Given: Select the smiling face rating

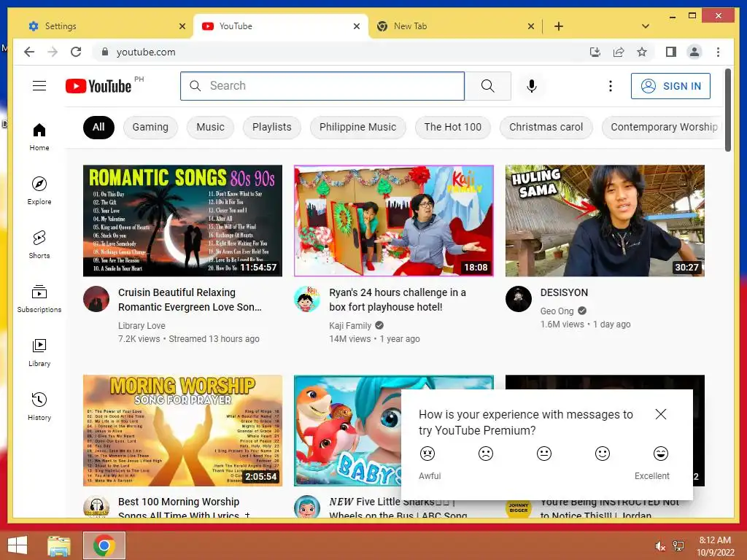Looking at the screenshot, I should [x=602, y=454].
